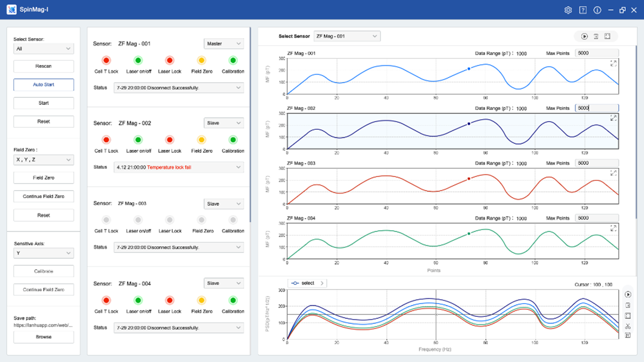Expand the ZF Mag - 004 chart
644x362 pixels.
point(613,229)
